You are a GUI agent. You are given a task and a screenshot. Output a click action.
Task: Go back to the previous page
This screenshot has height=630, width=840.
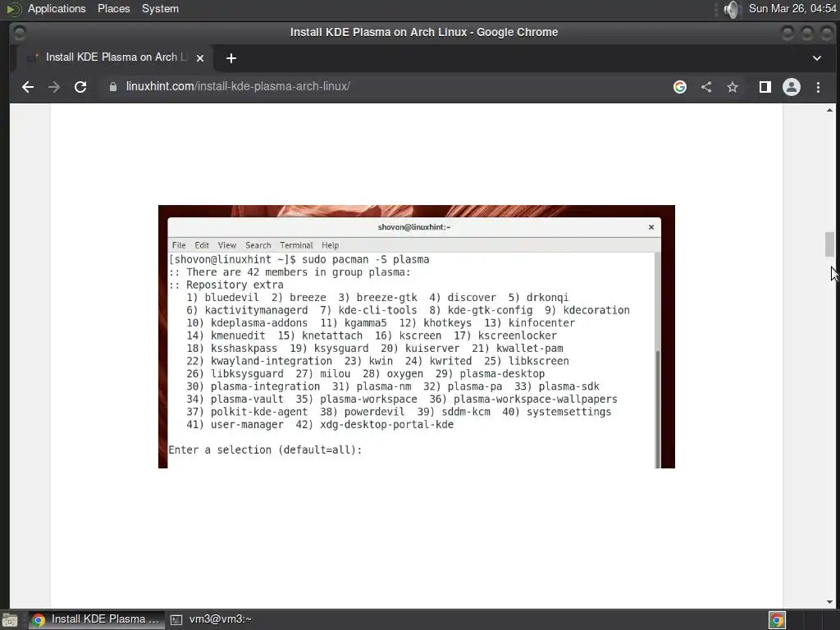28,87
